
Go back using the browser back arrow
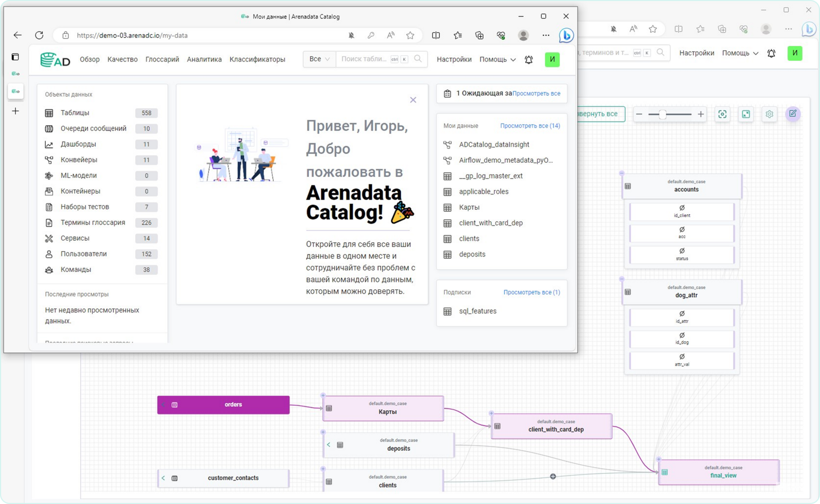coord(18,35)
